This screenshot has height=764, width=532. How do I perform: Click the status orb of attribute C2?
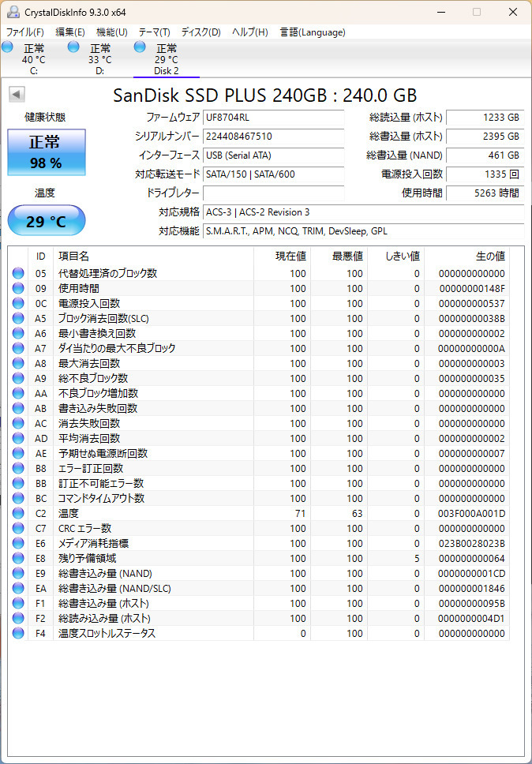(18, 514)
